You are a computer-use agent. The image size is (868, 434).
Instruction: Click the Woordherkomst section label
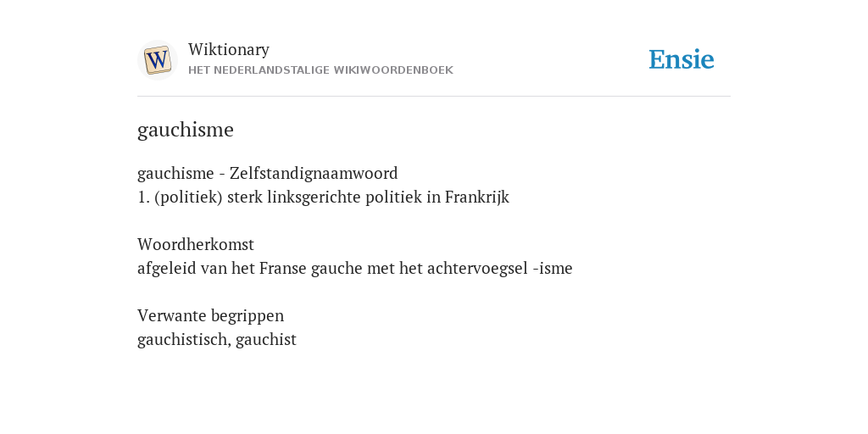point(196,244)
